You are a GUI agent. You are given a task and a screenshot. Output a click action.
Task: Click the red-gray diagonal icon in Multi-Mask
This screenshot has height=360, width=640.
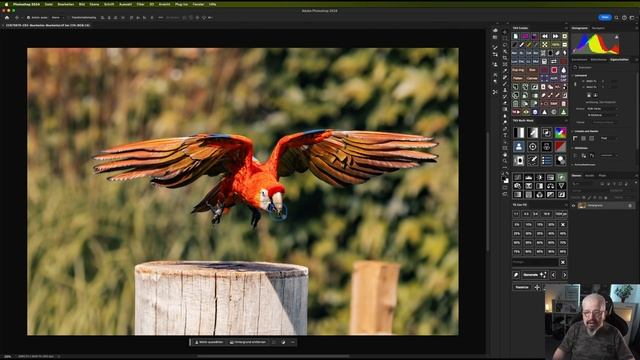click(560, 147)
